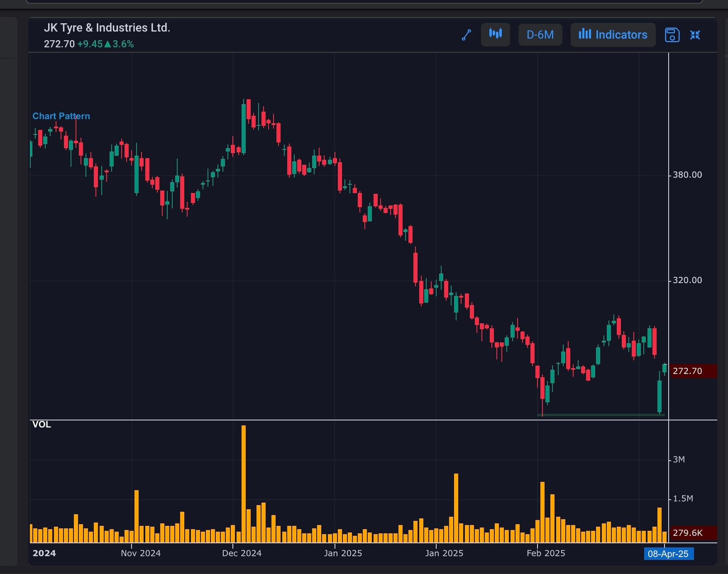
Task: Save the chart layout
Action: pos(672,35)
